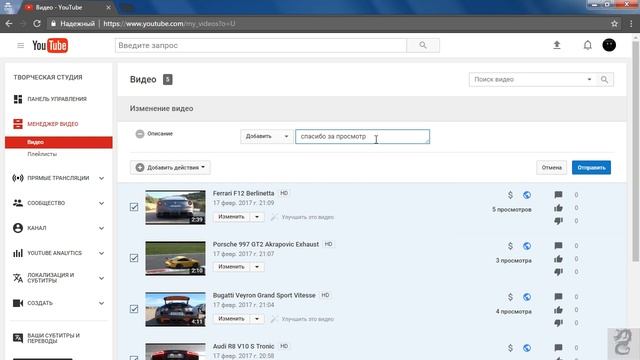Click the page vertical scrollbar
The height and width of the screenshot is (360, 640).
[x=636, y=151]
